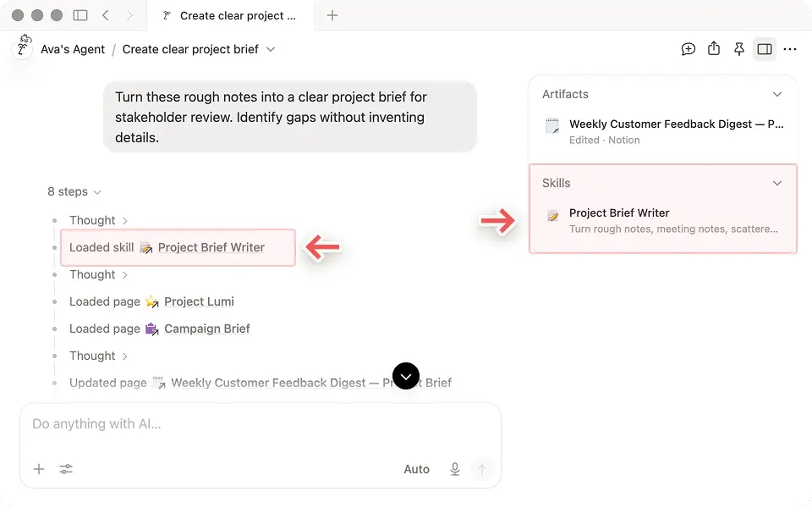Viewport: 812px width, 508px height.
Task: Go back using the left arrow
Action: 106,15
